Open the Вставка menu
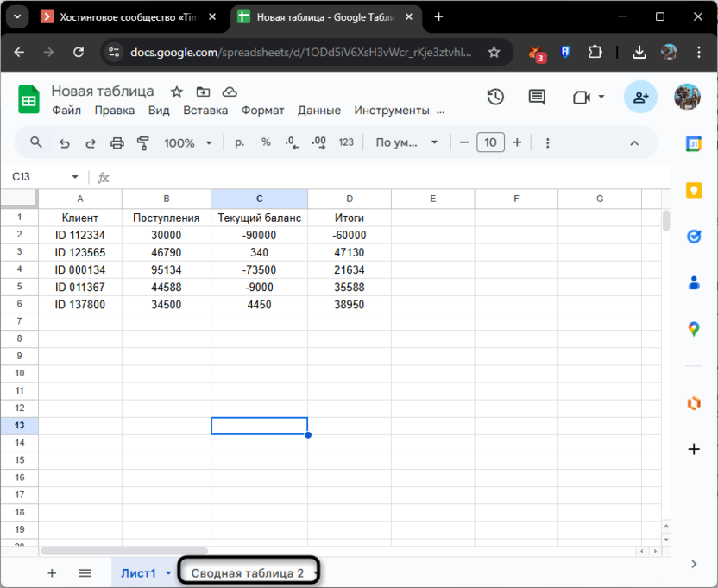The image size is (718, 588). coord(205,111)
